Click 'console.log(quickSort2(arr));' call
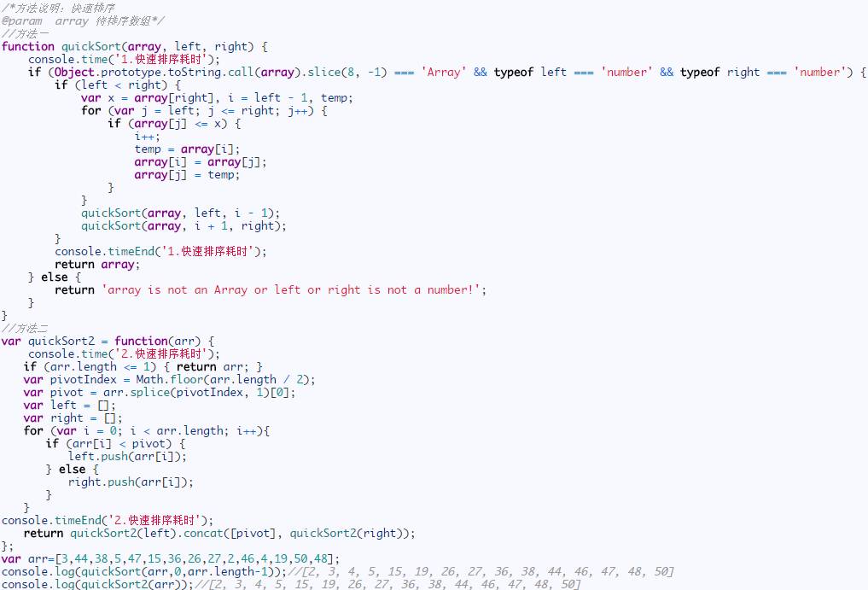This screenshot has width=868, height=590. (x=97, y=584)
